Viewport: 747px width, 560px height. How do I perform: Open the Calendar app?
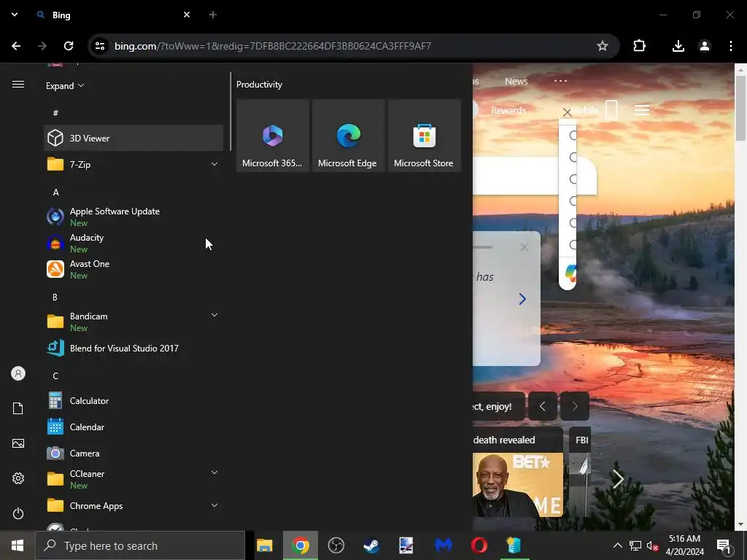(x=133, y=427)
